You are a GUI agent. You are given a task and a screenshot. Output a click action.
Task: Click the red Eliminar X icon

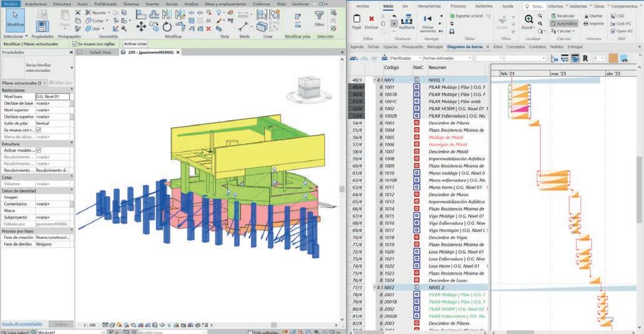point(372,19)
